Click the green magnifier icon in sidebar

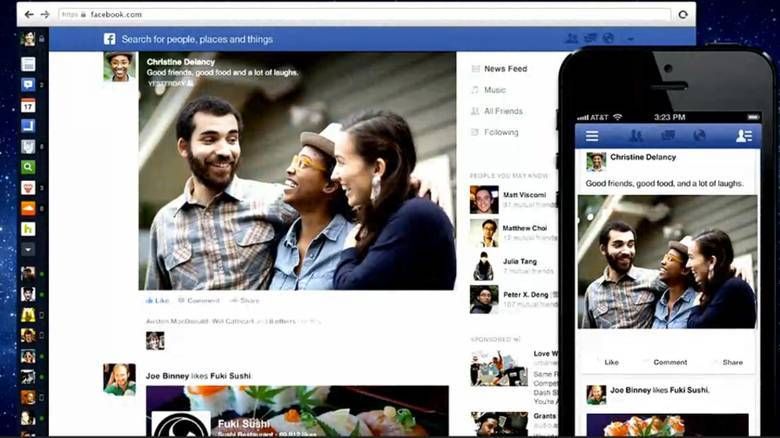28,167
